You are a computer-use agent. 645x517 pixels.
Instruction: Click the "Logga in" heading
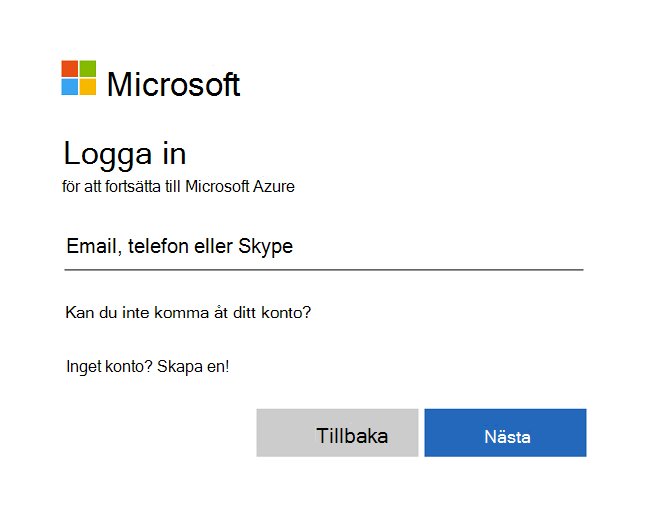point(125,154)
